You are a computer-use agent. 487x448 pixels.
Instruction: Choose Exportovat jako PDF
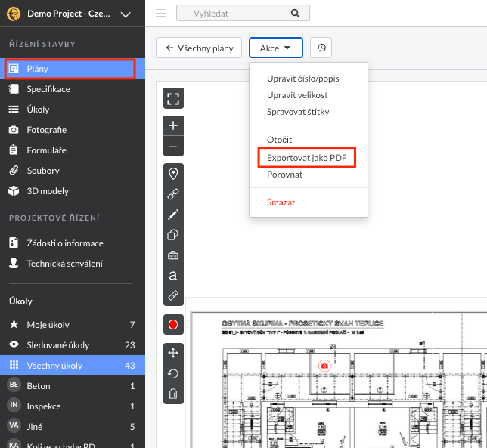pos(306,158)
